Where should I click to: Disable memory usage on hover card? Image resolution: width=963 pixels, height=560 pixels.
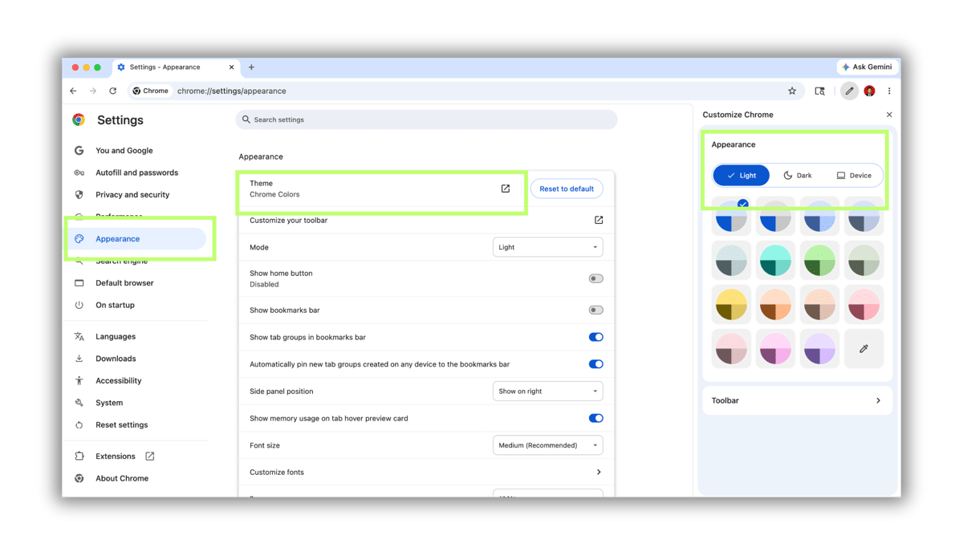click(x=595, y=418)
